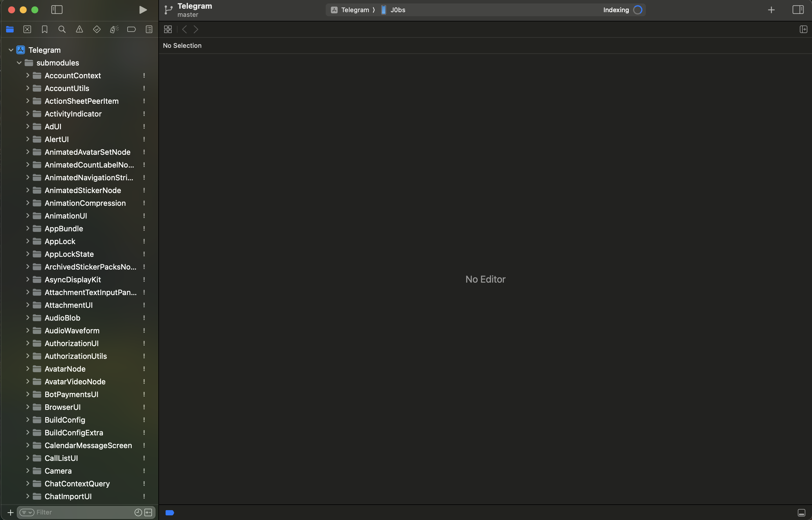Expand the AdUI folder
Screen dimensions: 812x520
28,126
